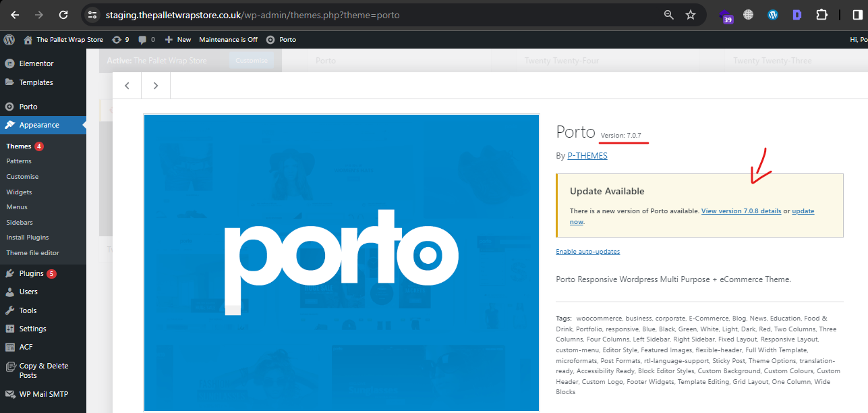Viewport: 868px width, 413px height.
Task: Click View version 7.0.8 details link
Action: (741, 211)
